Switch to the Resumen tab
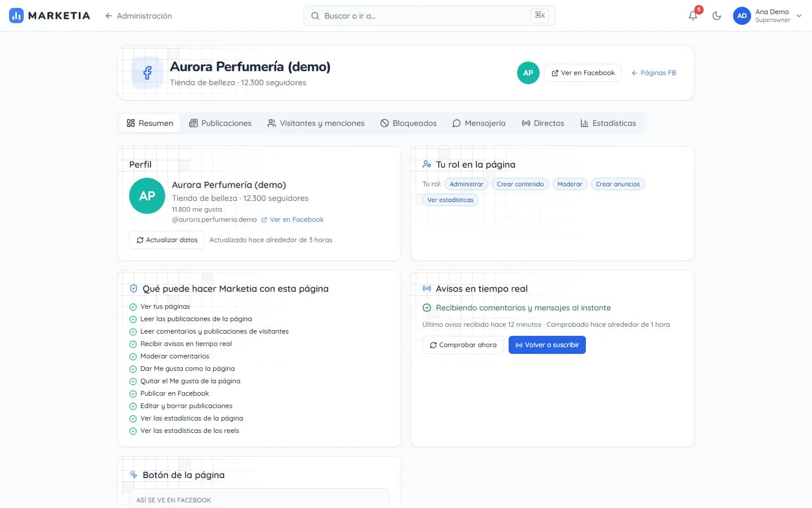The width and height of the screenshot is (812, 508). click(x=150, y=123)
